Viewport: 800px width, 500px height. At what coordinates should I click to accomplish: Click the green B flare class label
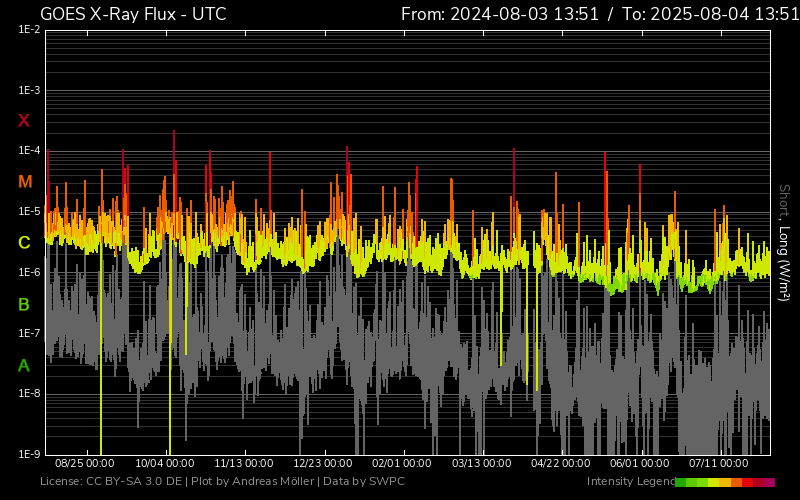tap(24, 304)
